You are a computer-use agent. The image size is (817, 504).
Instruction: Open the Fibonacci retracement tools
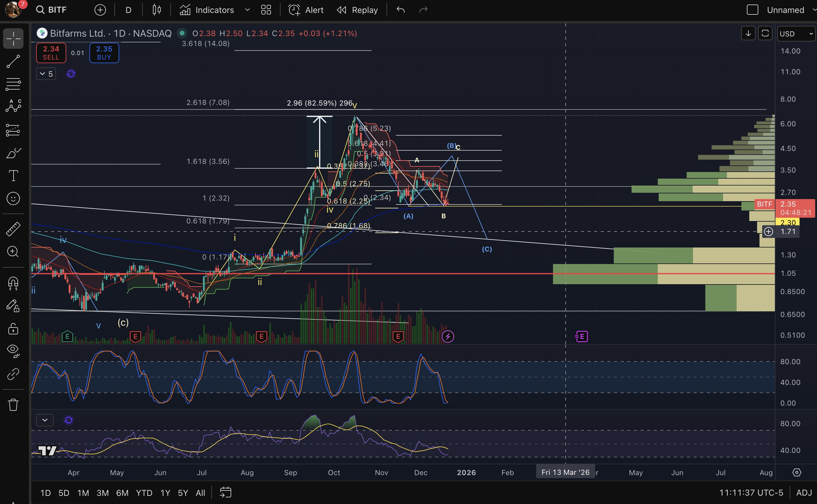point(13,84)
